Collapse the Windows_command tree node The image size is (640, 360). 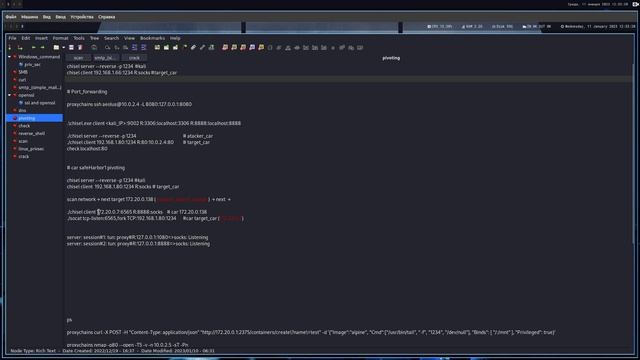[x=9, y=57]
